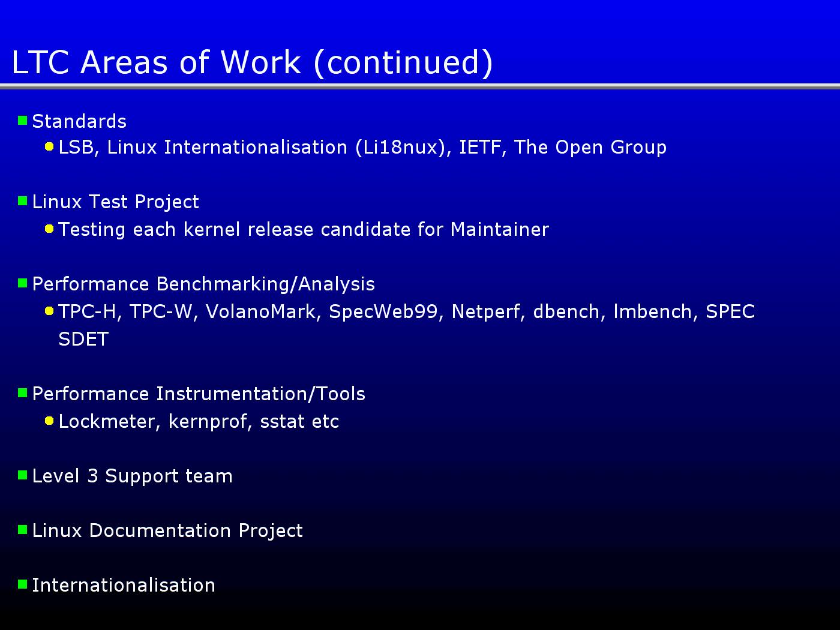Viewport: 840px width, 630px height.
Task: Click the green square bullet beside Standards
Action: 23,121
